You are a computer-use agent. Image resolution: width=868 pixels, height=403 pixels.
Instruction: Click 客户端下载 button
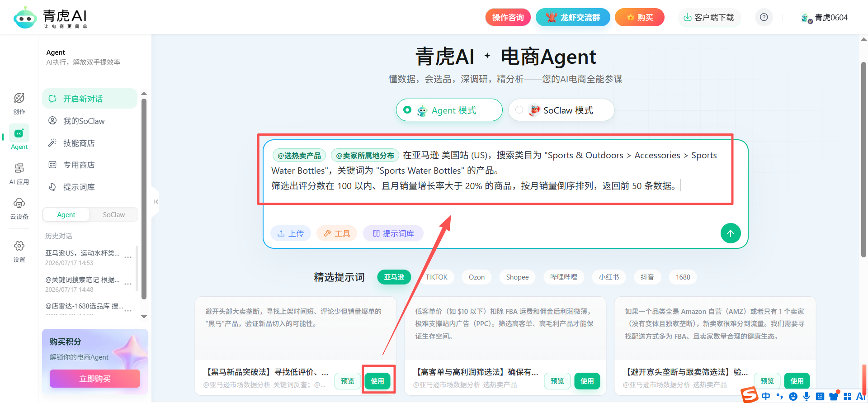point(709,17)
